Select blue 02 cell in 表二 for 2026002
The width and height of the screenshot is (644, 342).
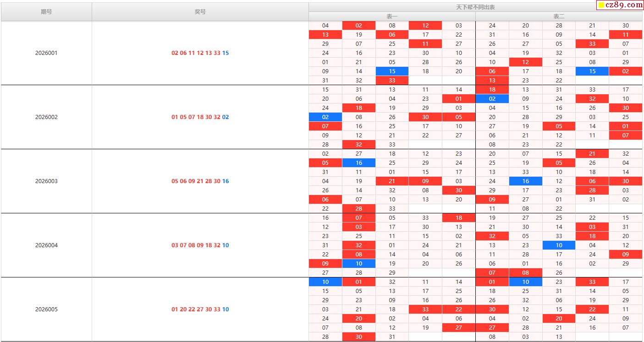pos(492,99)
